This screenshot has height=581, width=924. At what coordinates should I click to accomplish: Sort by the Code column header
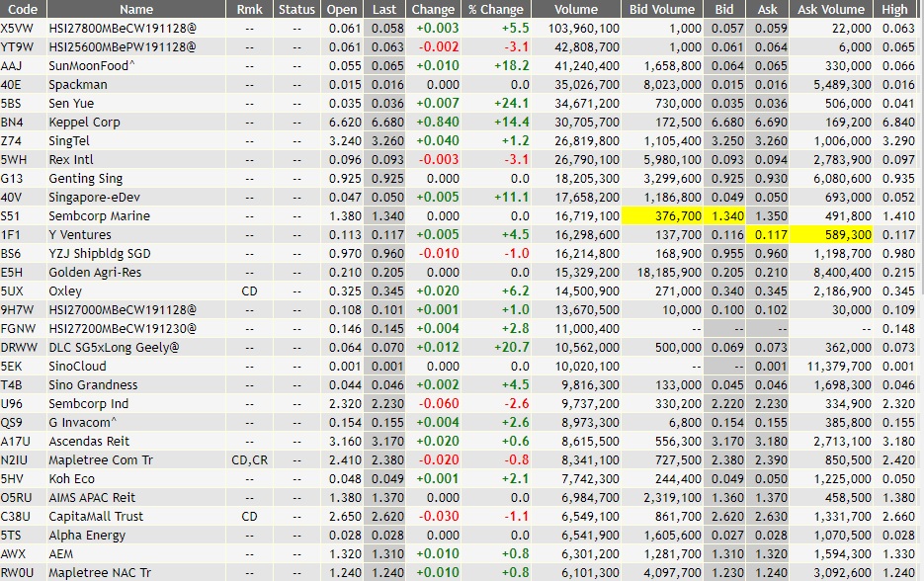coord(23,9)
